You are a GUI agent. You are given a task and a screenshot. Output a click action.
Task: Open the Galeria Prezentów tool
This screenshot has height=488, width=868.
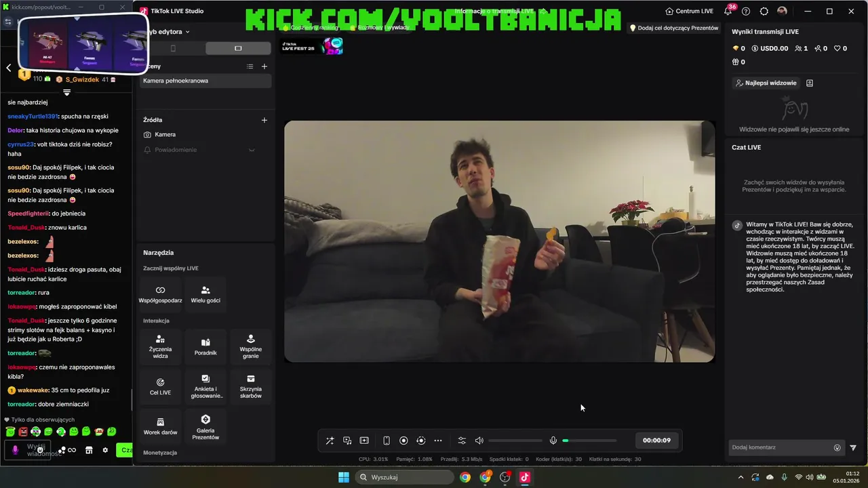205,426
